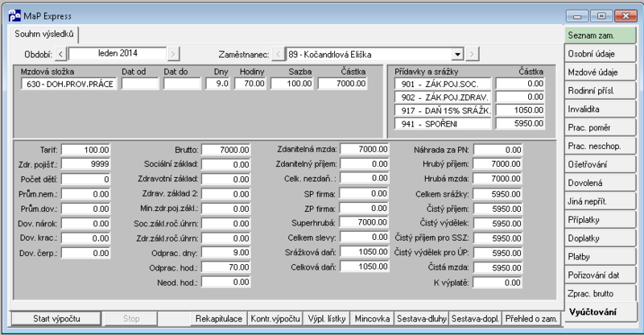The height and width of the screenshot is (335, 644).
Task: Click the Tarif value field
Action: pyautogui.click(x=86, y=150)
